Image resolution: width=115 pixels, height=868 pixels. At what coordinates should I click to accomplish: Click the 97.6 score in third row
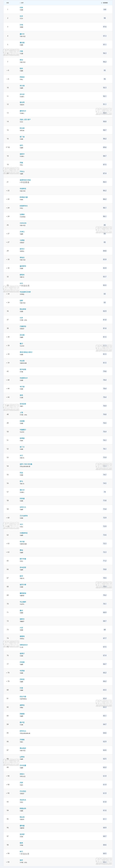105,27
